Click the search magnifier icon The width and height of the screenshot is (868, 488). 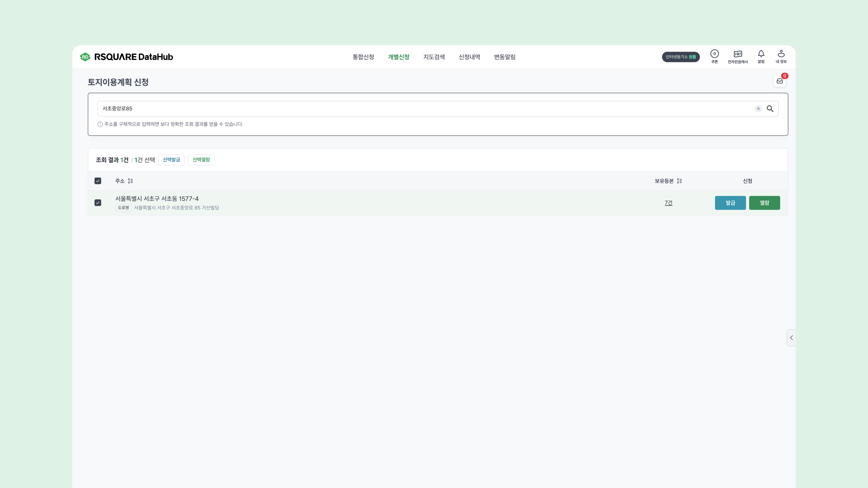[x=770, y=108]
